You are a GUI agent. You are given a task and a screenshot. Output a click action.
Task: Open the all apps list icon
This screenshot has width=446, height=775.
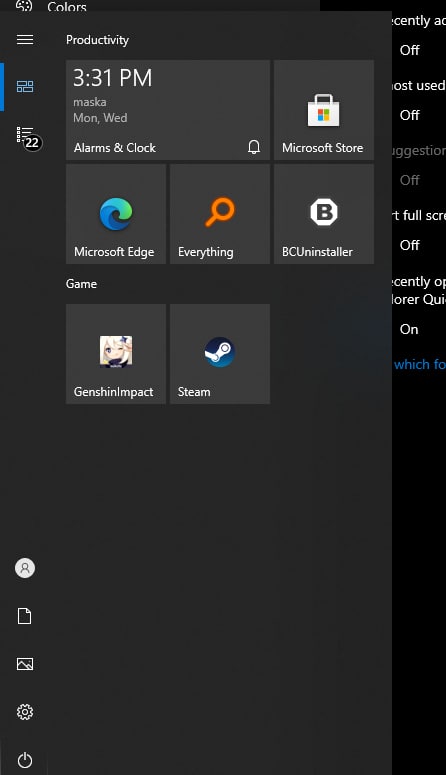click(25, 135)
